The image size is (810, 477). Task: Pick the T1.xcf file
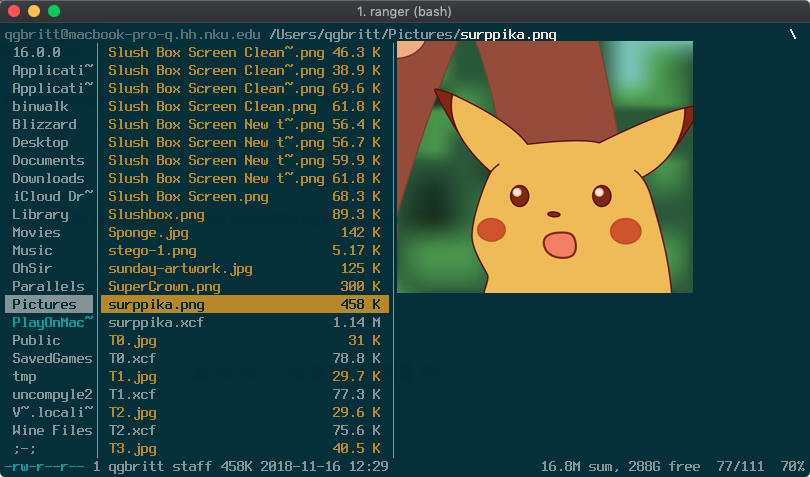[244, 395]
